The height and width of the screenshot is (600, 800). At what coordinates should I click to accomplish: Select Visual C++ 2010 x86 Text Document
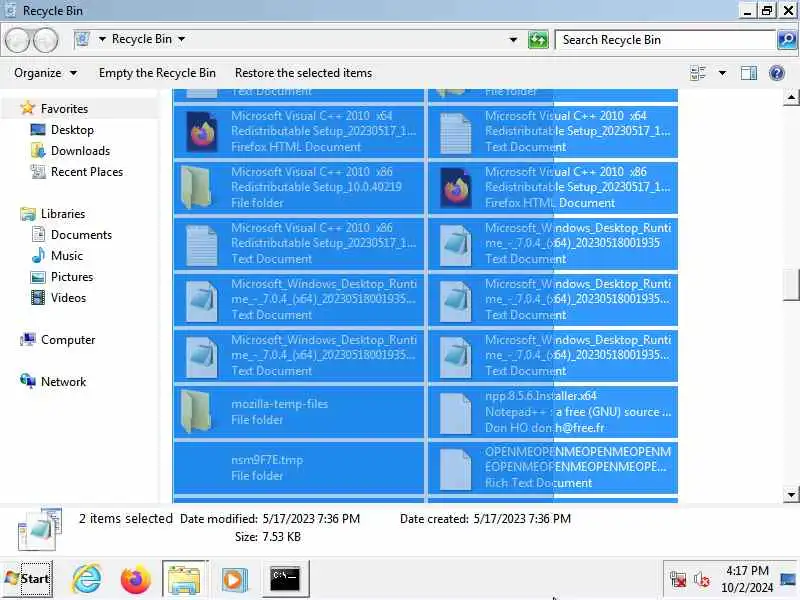pos(299,243)
